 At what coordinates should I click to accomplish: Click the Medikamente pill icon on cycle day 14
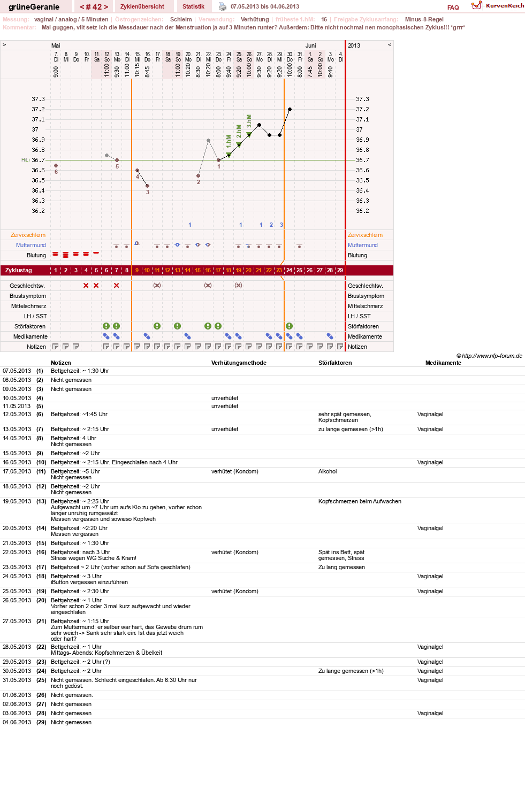coord(188,336)
